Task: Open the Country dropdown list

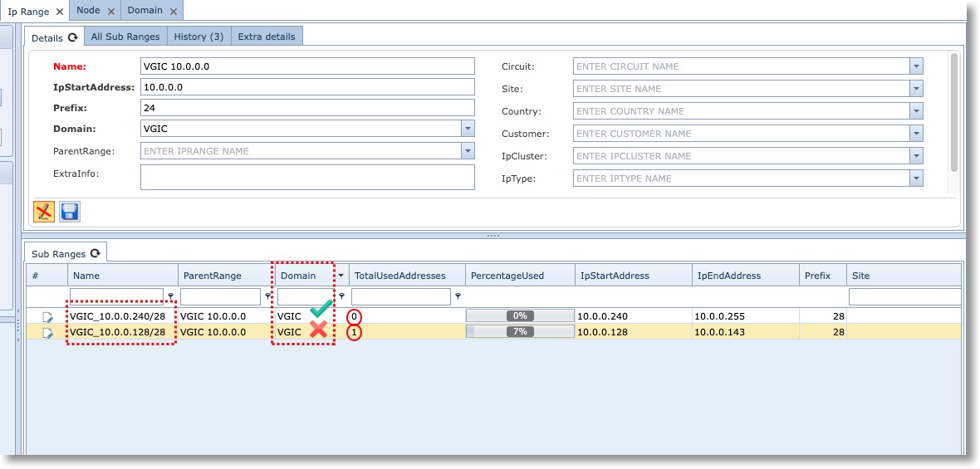Action: click(916, 111)
